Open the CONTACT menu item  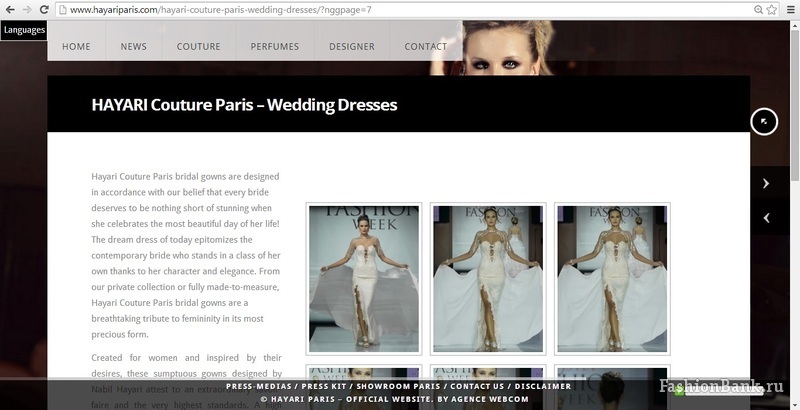click(x=426, y=46)
